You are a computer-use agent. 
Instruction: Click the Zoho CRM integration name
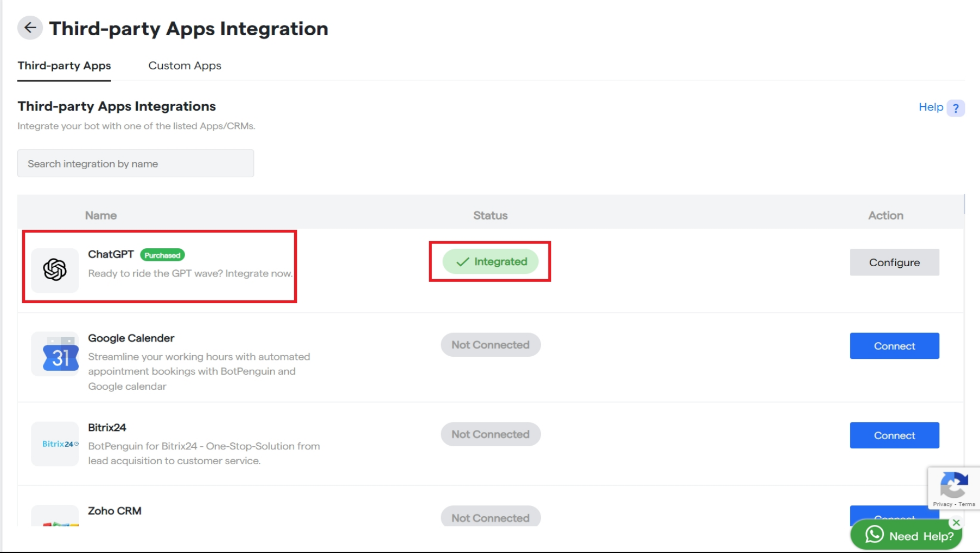coord(114,511)
